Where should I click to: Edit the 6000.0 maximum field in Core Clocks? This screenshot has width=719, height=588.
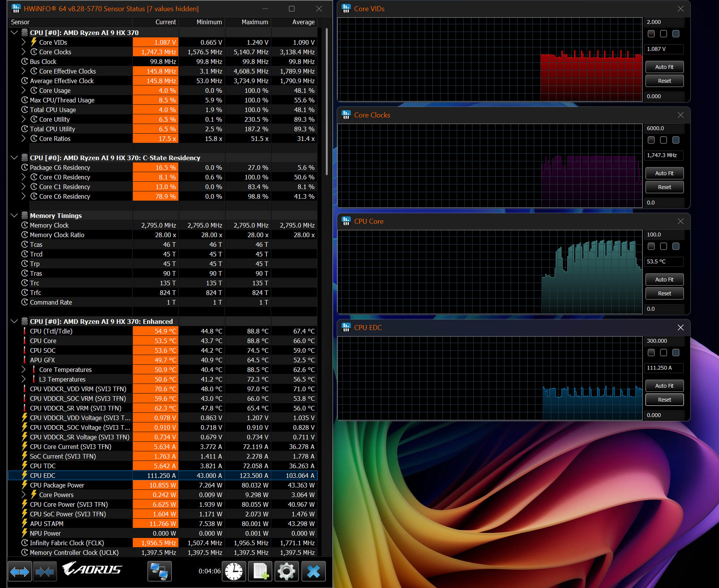[664, 128]
